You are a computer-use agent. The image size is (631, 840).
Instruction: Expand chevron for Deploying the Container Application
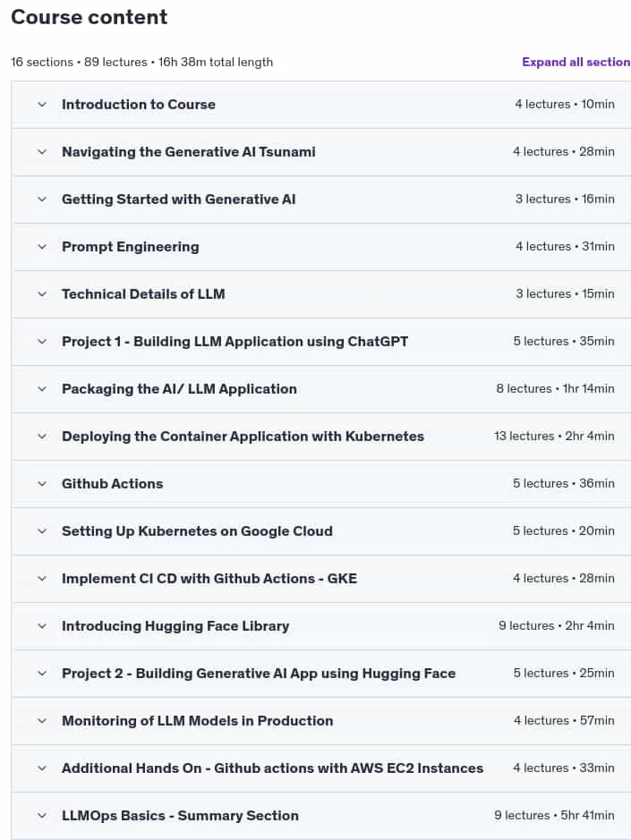click(x=42, y=437)
